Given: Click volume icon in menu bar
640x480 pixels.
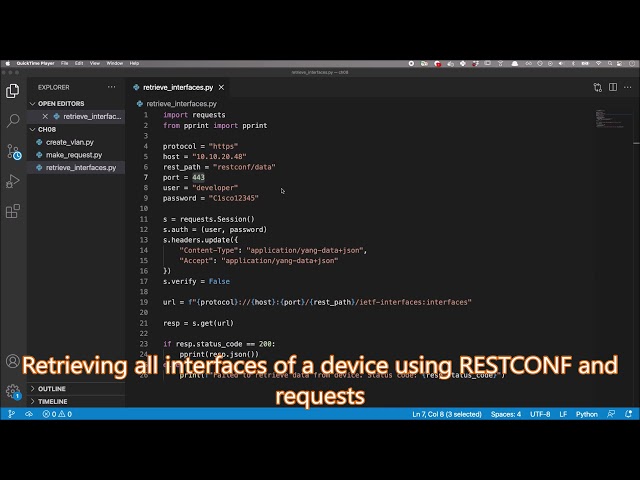Looking at the screenshot, I should click(561, 63).
